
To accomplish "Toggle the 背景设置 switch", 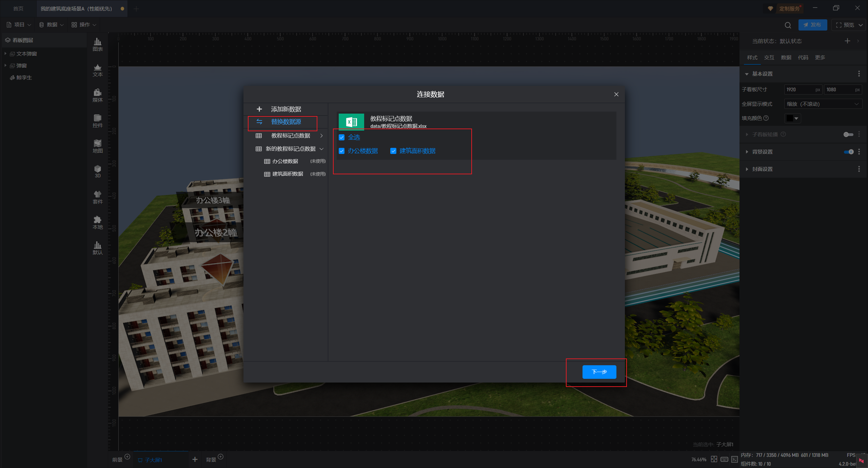I will 849,152.
